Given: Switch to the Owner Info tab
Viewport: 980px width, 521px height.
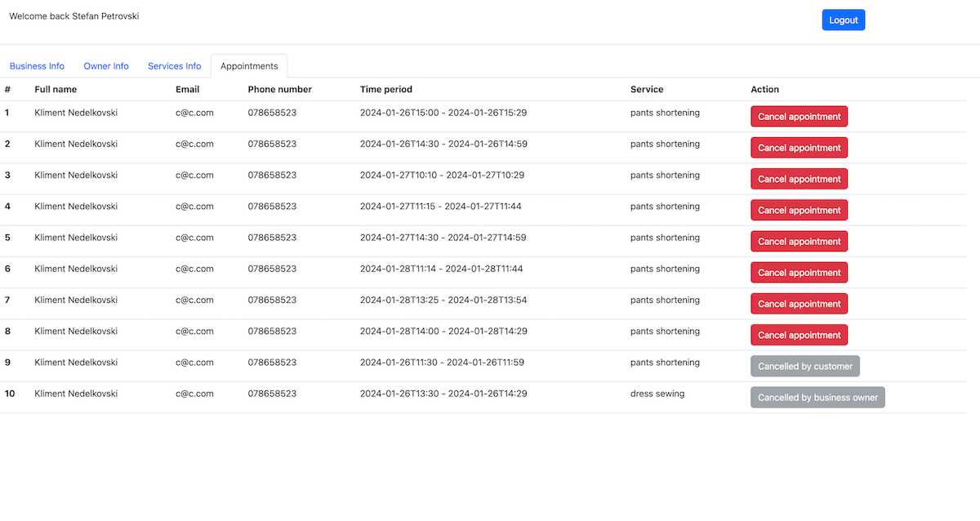Looking at the screenshot, I should pyautogui.click(x=106, y=66).
